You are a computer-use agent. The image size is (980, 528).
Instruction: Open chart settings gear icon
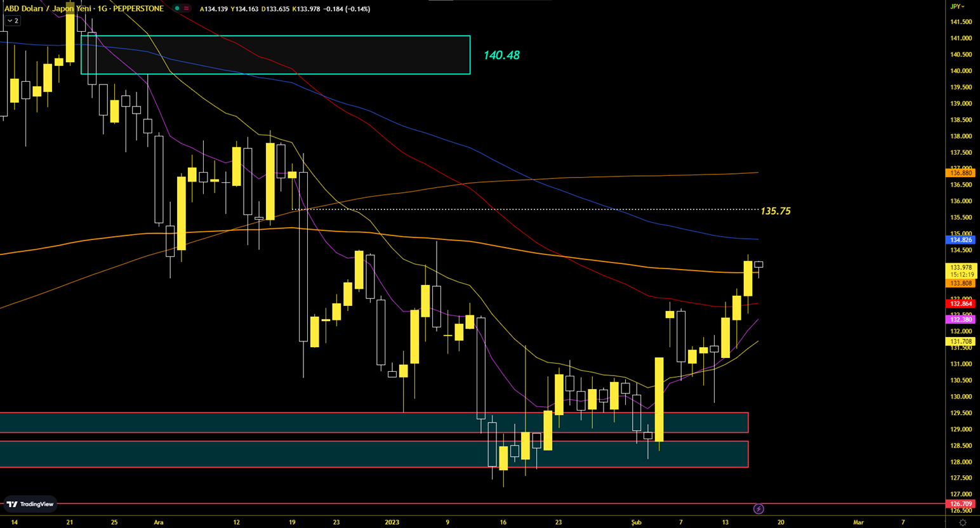click(962, 522)
